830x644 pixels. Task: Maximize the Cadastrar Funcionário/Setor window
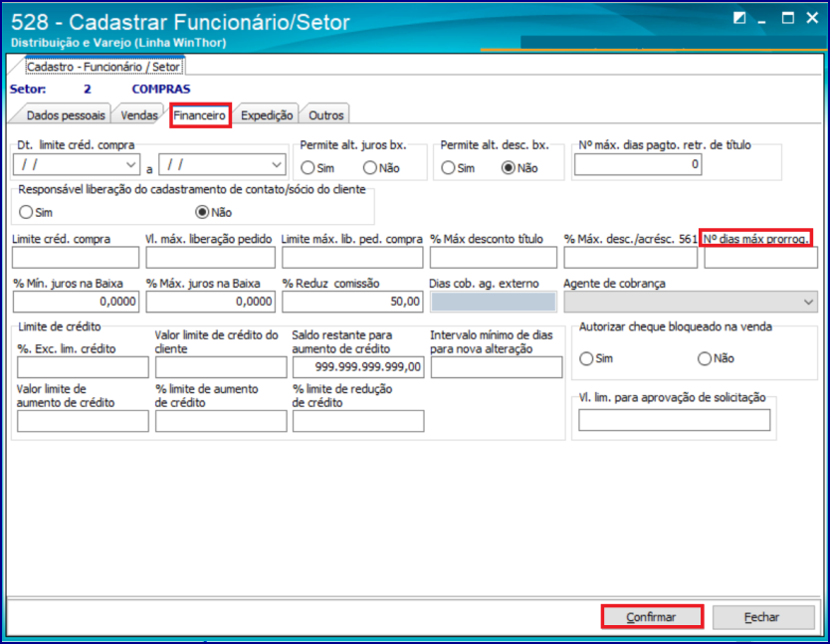click(x=787, y=19)
